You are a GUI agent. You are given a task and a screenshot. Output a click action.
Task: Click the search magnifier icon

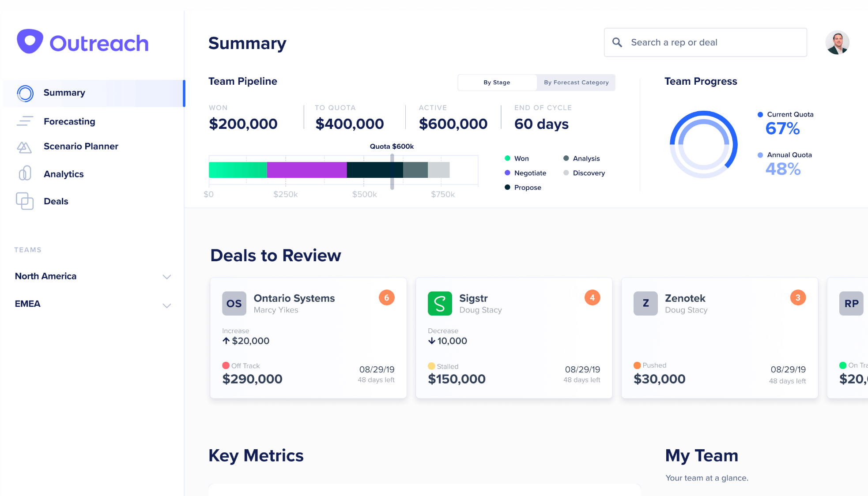(617, 42)
